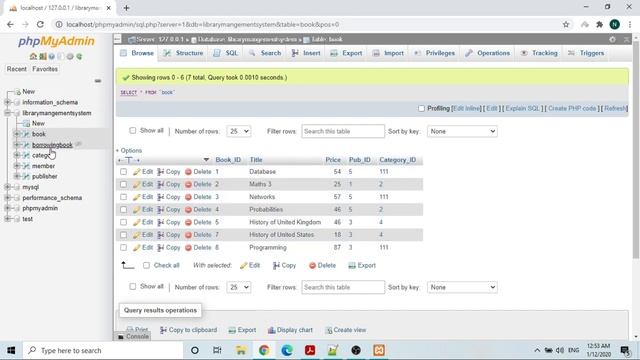Click the copy icon in the Programming row
The height and width of the screenshot is (360, 640).
click(x=161, y=248)
